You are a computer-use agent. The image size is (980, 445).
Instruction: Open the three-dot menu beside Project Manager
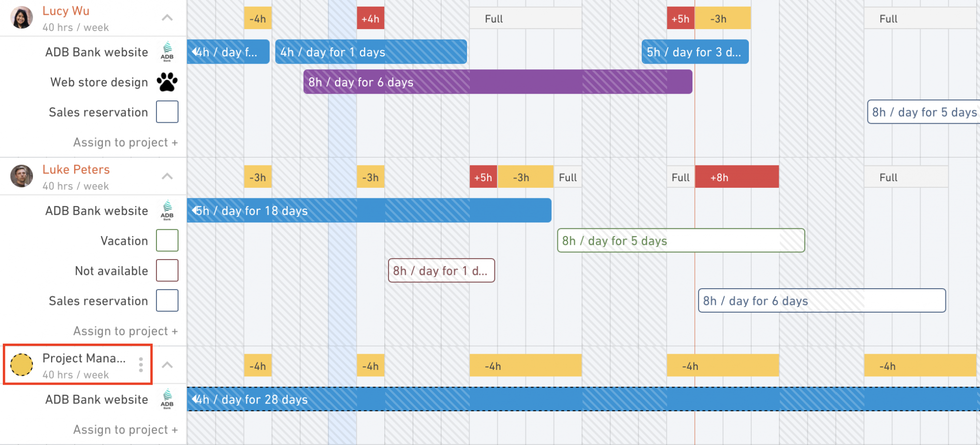click(141, 365)
